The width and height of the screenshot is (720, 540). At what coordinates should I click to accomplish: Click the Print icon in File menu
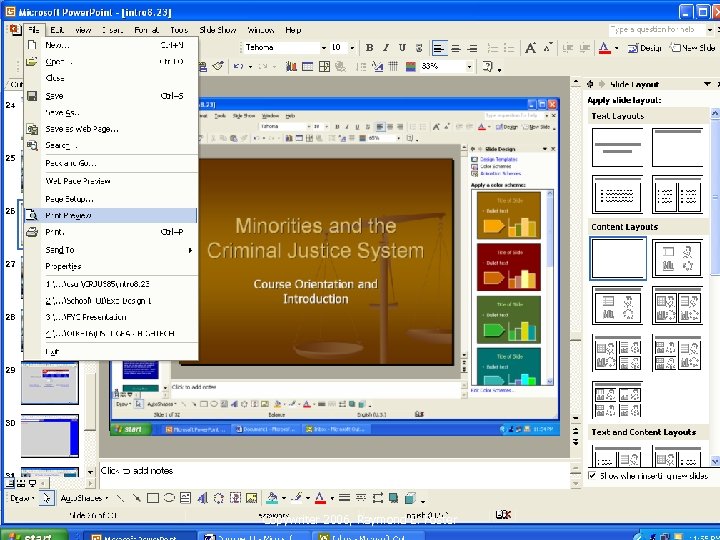[x=32, y=232]
